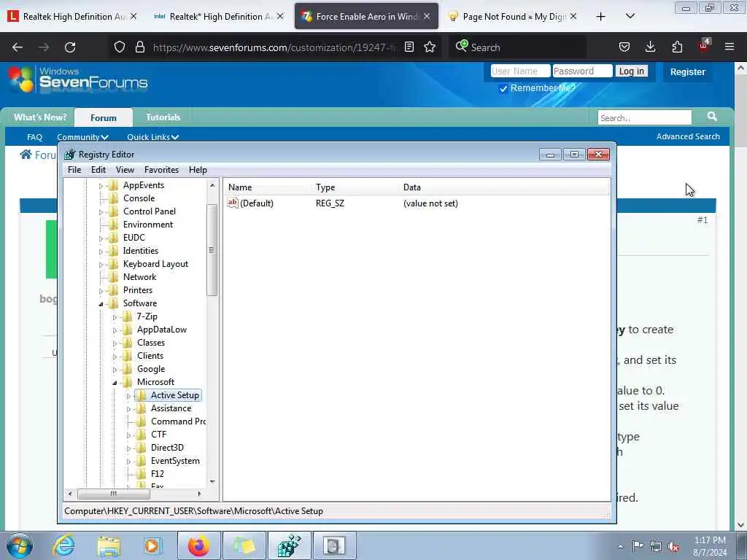Expand the AppEvents registry key
The width and height of the screenshot is (747, 560).
coord(101,186)
